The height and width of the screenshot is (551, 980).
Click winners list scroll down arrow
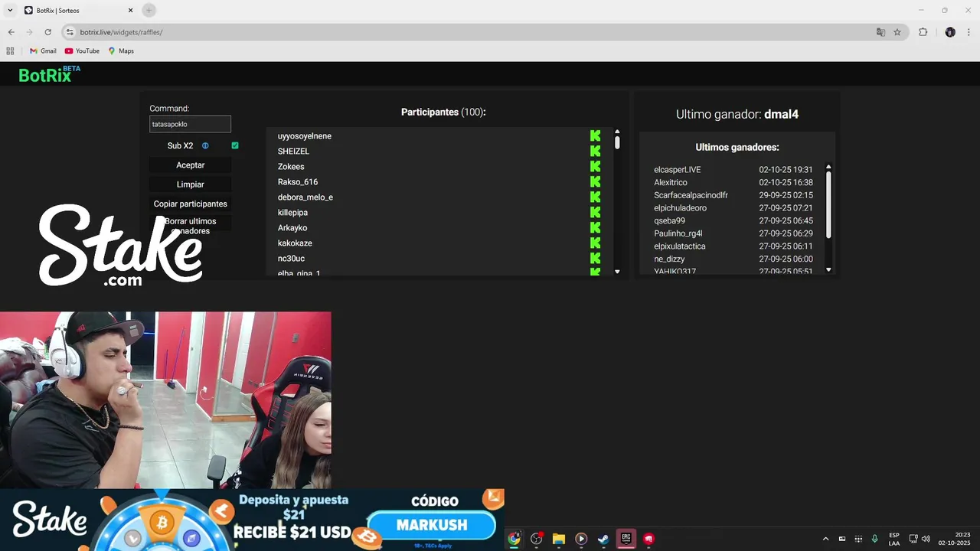point(828,269)
